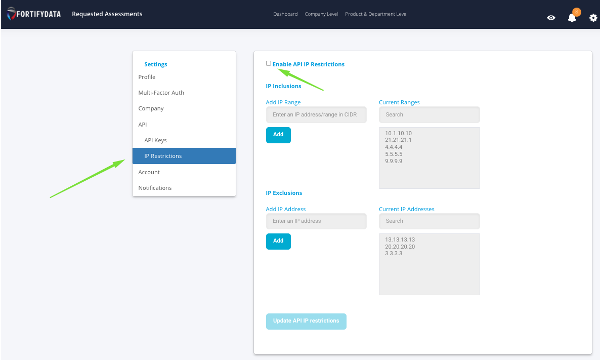
Task: Open Company Level navigation item
Action: point(321,14)
